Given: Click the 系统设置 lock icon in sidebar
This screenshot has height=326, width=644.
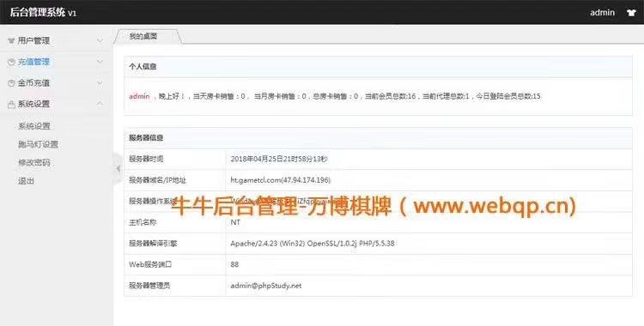Looking at the screenshot, I should click(11, 105).
